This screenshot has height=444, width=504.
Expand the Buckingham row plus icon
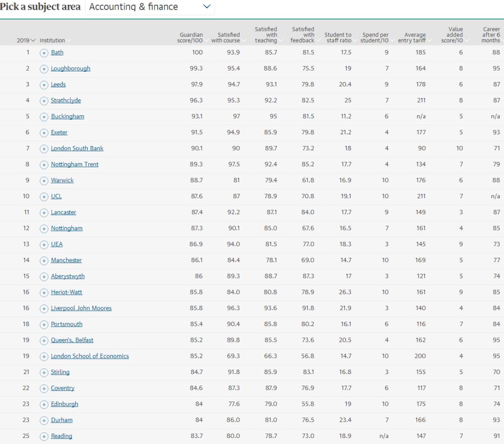pos(44,117)
